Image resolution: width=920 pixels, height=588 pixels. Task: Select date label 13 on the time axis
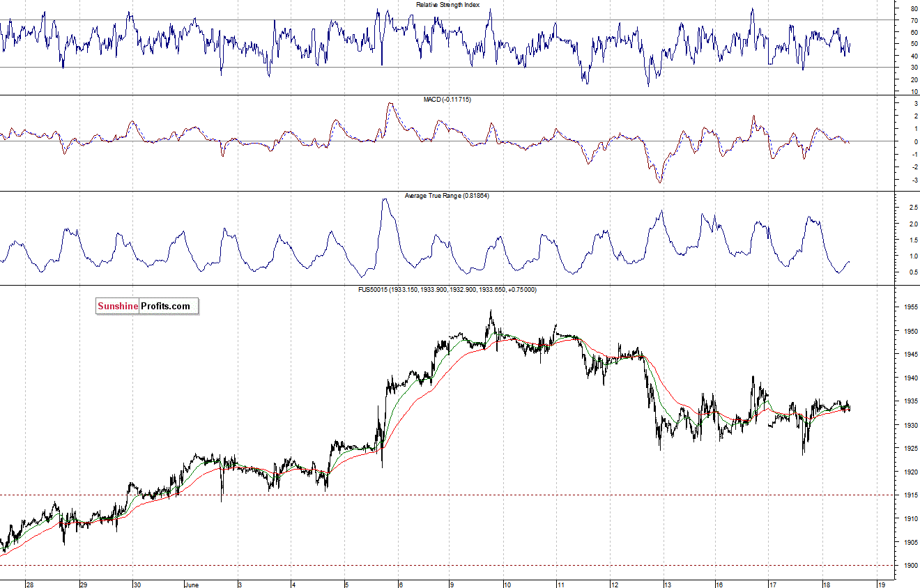(667, 584)
